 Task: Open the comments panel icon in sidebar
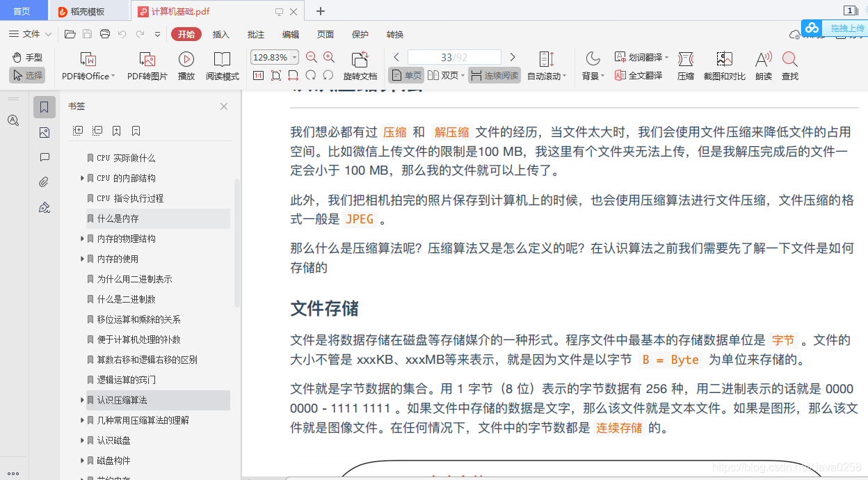[45, 157]
